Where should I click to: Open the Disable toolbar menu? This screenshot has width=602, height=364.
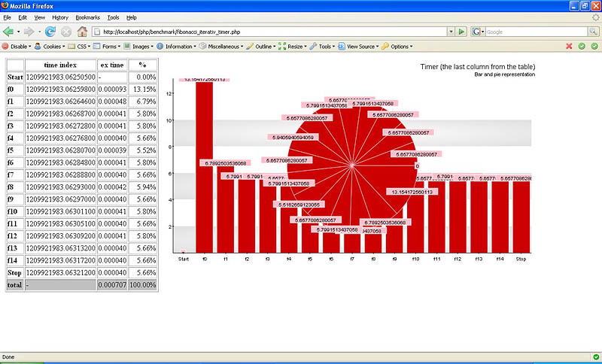[x=17, y=47]
